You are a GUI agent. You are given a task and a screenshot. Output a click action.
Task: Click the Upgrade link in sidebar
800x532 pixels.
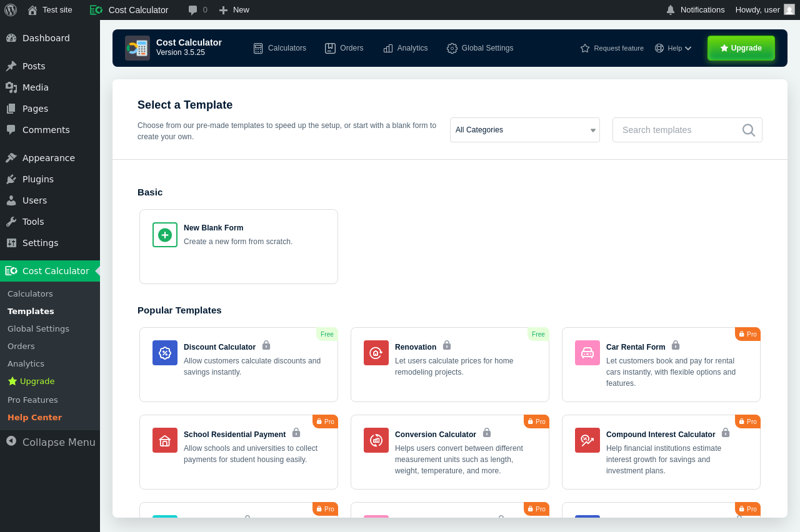point(31,381)
